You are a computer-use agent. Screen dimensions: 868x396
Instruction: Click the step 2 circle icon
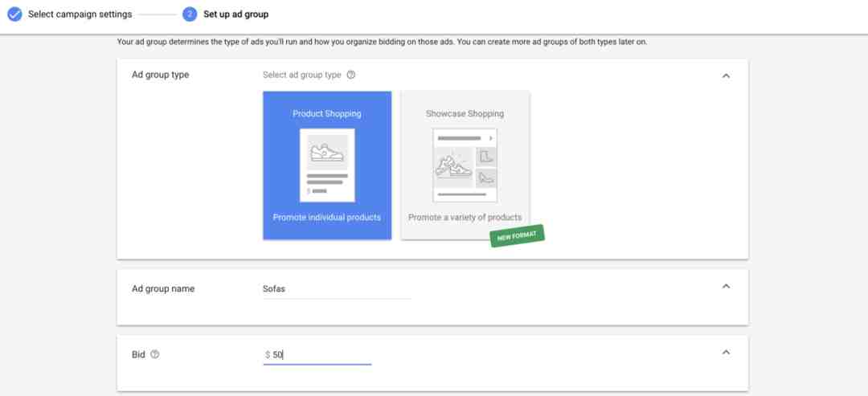(x=190, y=14)
